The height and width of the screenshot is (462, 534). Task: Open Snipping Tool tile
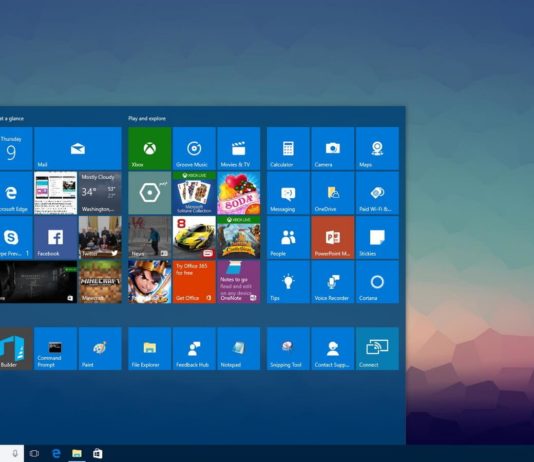[x=288, y=349]
